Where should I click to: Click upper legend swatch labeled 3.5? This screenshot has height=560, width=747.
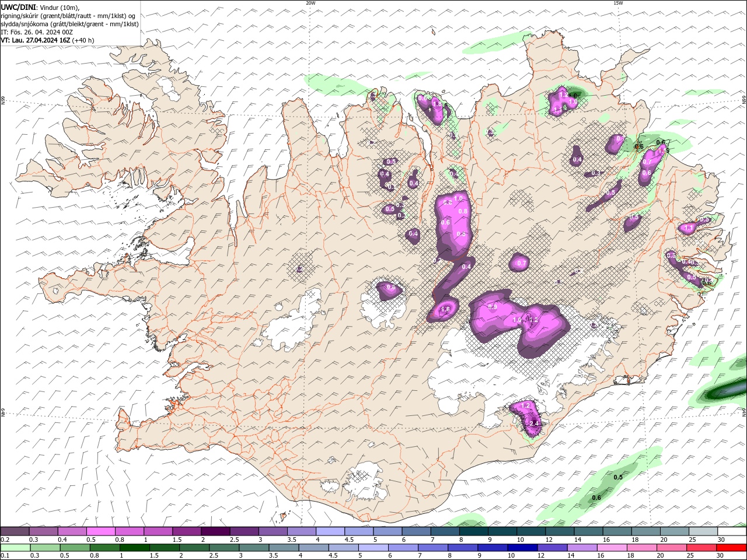(301, 531)
